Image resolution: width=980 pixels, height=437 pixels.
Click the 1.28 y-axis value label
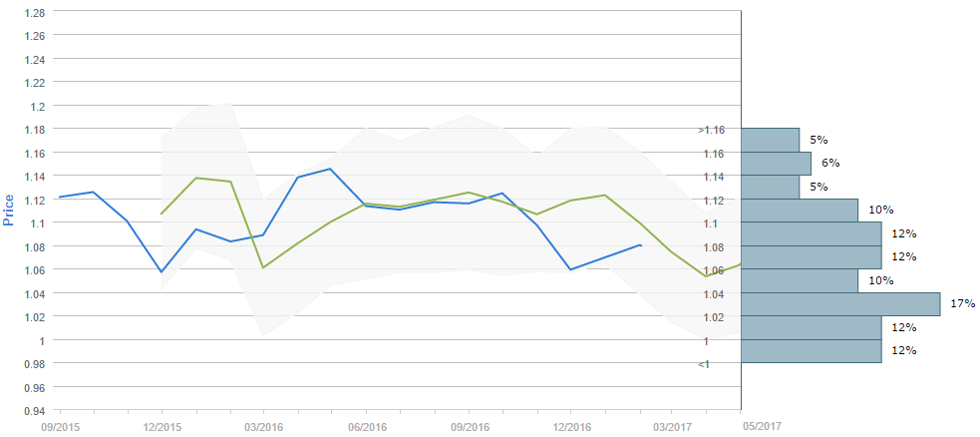[x=35, y=12]
